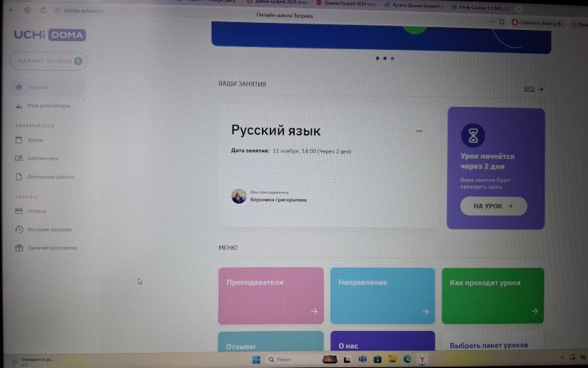Click the Занятия бесплатно gift icon
Image resolution: width=588 pixels, height=368 pixels.
click(19, 248)
